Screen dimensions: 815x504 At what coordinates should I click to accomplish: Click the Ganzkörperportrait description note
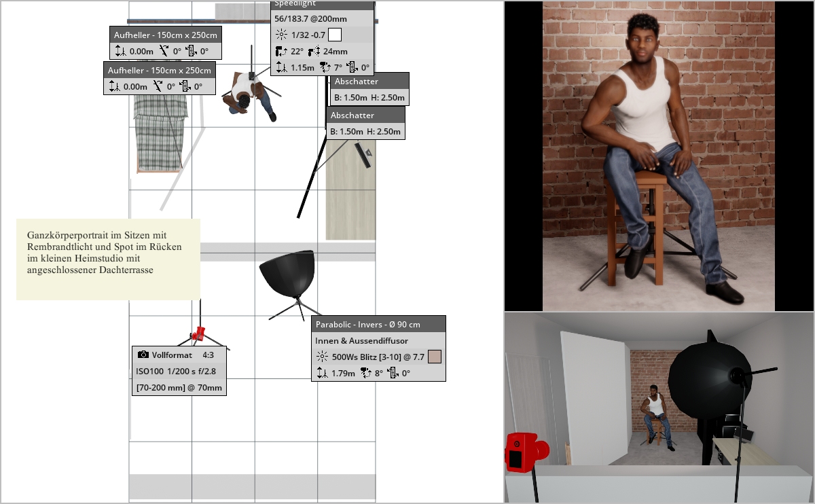[x=108, y=259]
